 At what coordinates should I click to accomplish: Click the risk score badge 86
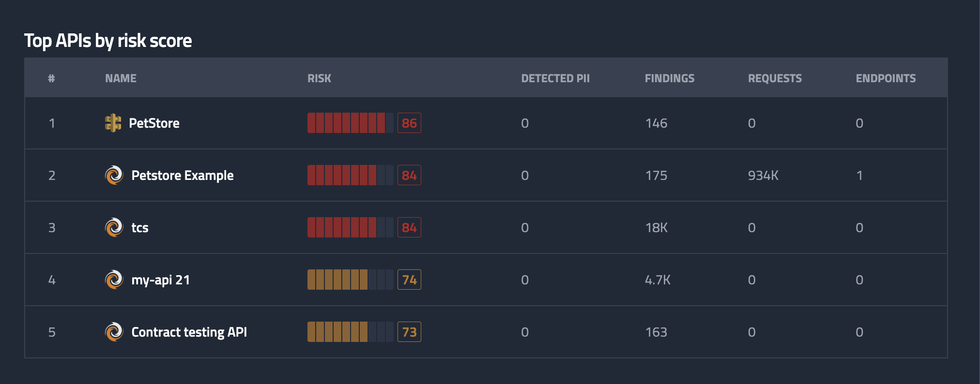[409, 123]
